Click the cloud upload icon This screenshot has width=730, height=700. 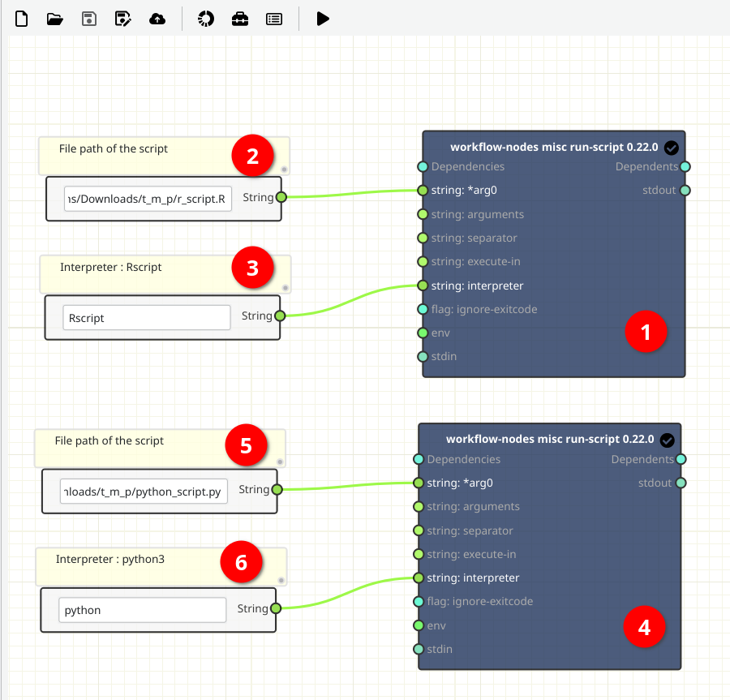(157, 19)
